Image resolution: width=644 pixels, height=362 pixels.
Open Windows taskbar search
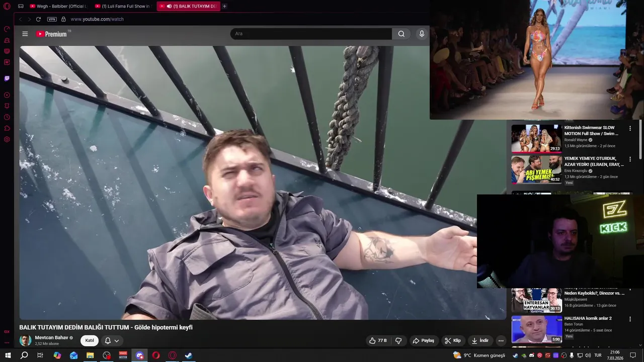click(x=24, y=355)
